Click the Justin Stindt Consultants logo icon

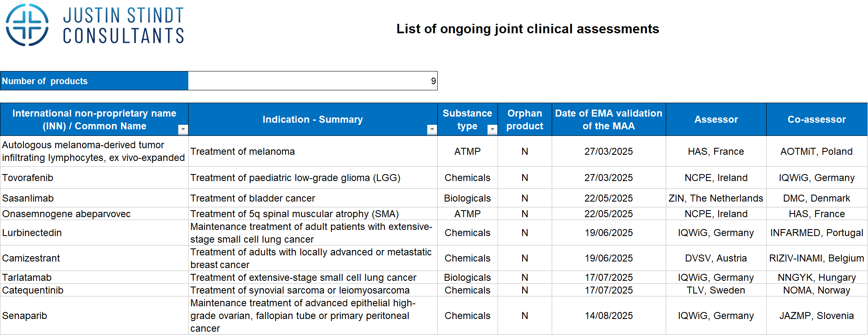click(x=27, y=25)
